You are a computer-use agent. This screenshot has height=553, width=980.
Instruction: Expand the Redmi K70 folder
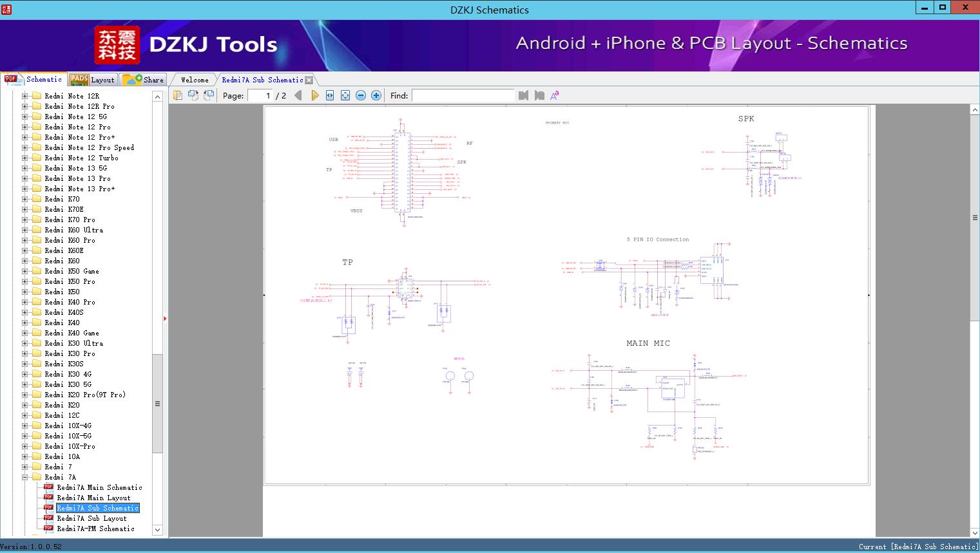[x=24, y=199]
